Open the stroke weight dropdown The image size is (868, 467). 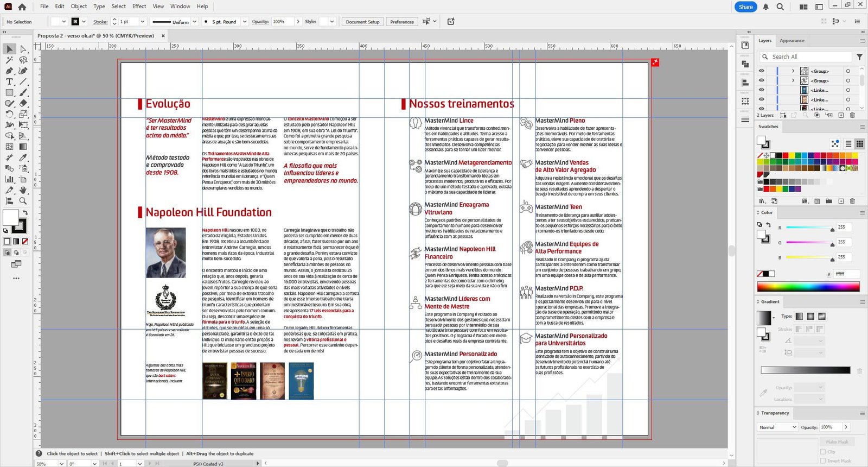click(x=143, y=22)
